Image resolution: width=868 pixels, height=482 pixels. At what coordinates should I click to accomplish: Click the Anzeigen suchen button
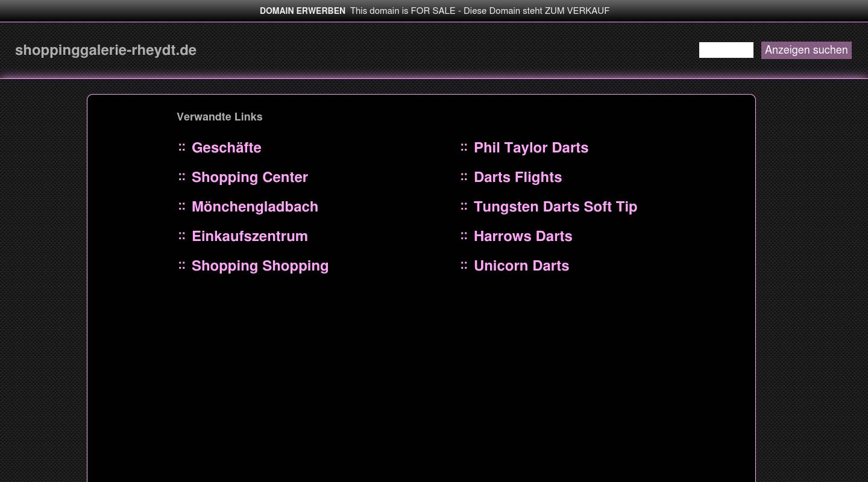(x=806, y=50)
